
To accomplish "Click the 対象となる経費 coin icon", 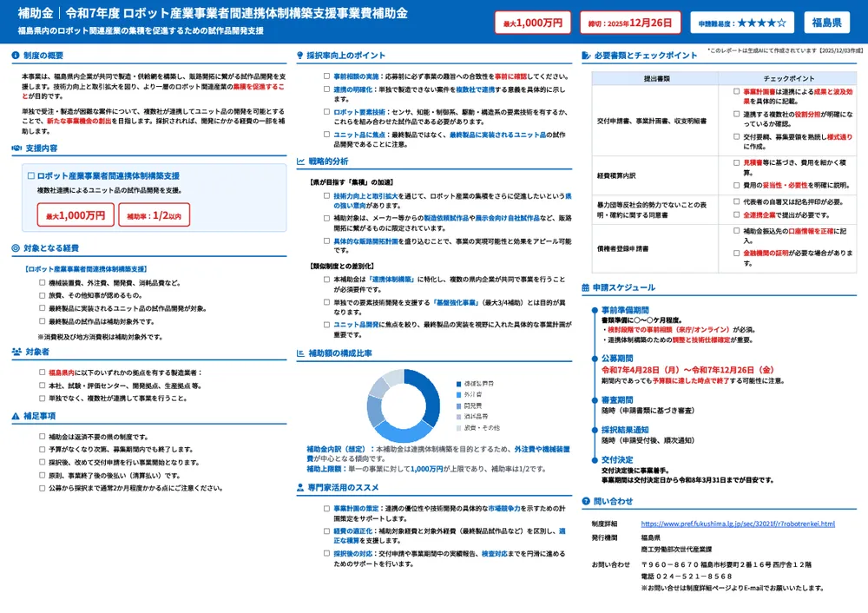I will (x=15, y=247).
